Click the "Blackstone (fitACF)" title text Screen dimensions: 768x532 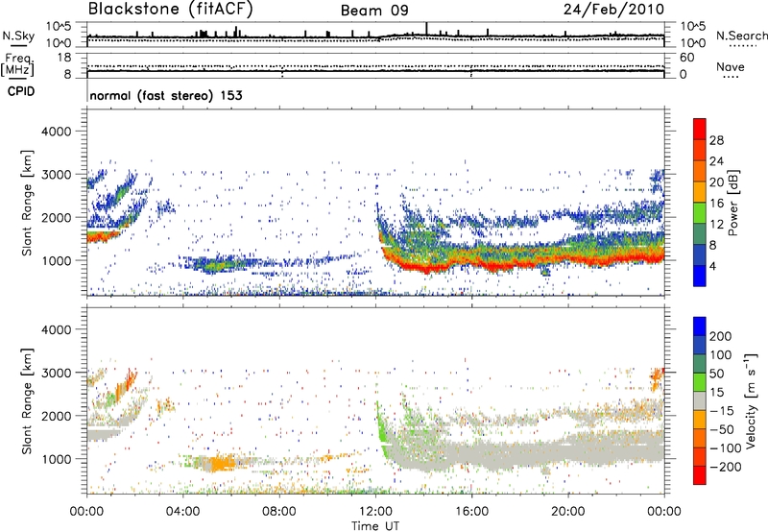click(x=171, y=10)
